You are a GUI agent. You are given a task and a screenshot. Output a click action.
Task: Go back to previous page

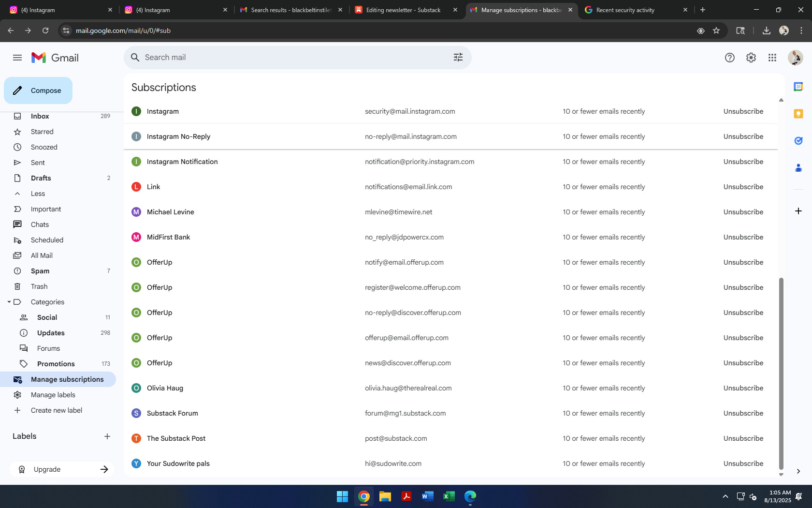click(x=11, y=30)
